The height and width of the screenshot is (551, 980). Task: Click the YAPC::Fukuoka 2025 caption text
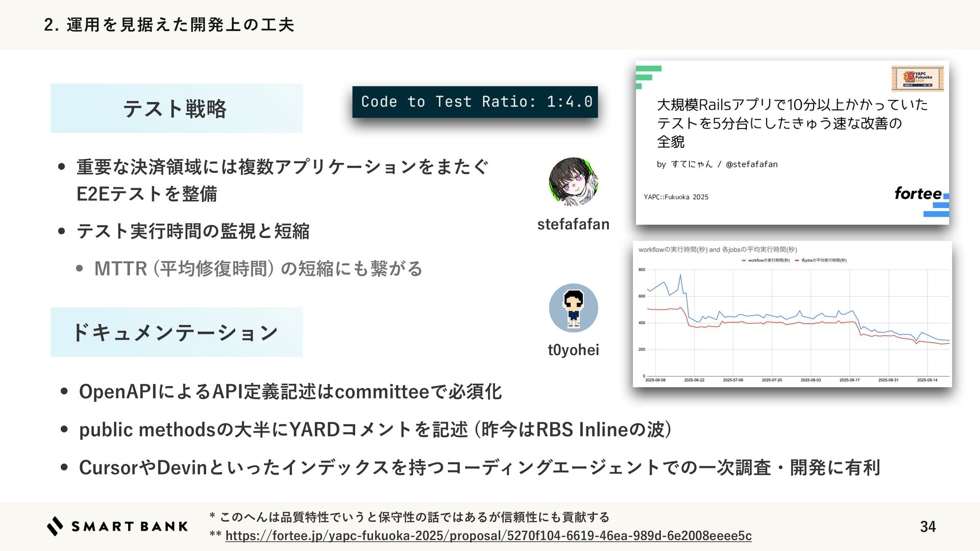point(676,197)
